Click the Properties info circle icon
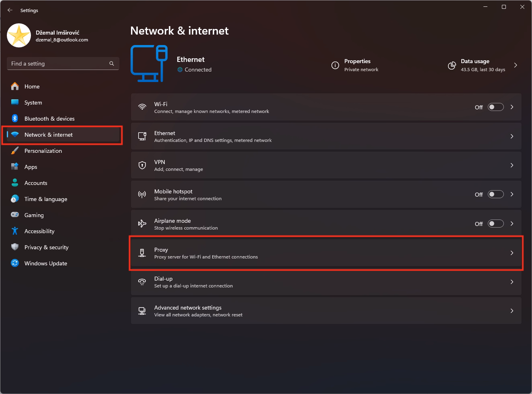The image size is (532, 394). tap(335, 65)
